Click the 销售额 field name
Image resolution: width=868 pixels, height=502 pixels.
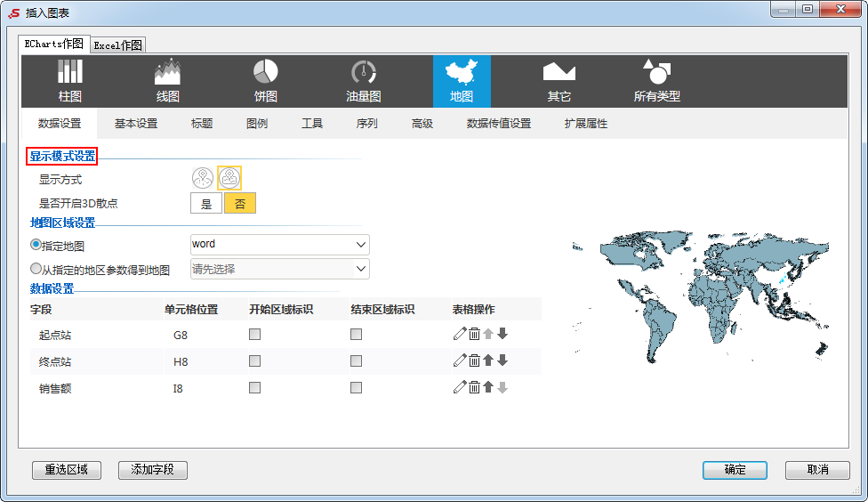55,388
